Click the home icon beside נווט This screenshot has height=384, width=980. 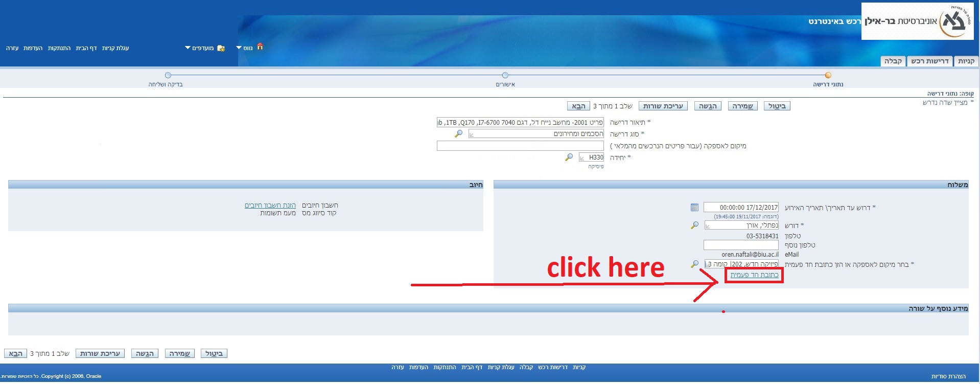point(260,47)
